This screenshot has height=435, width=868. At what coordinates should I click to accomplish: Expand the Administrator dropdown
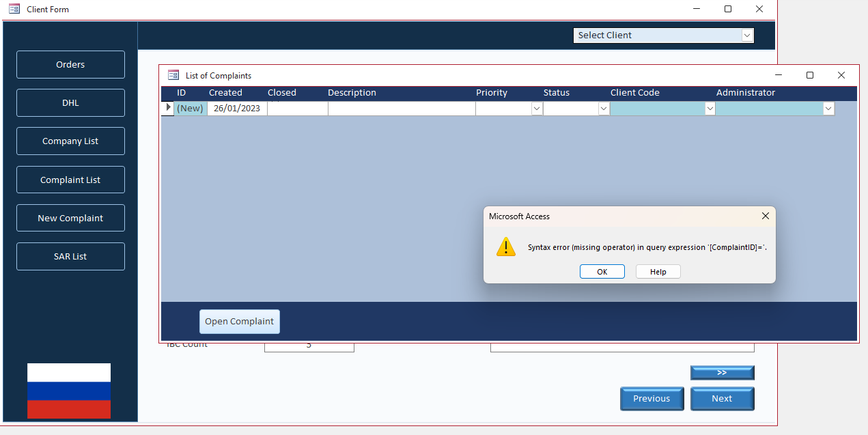(x=828, y=109)
